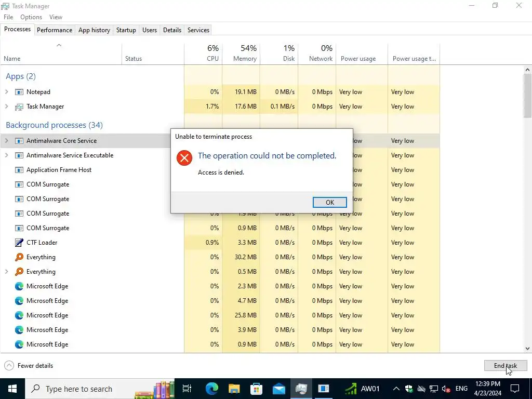Screen dimensions: 532x399
Task: Expand the Antimalware Core Service group
Action: pyautogui.click(x=6, y=141)
